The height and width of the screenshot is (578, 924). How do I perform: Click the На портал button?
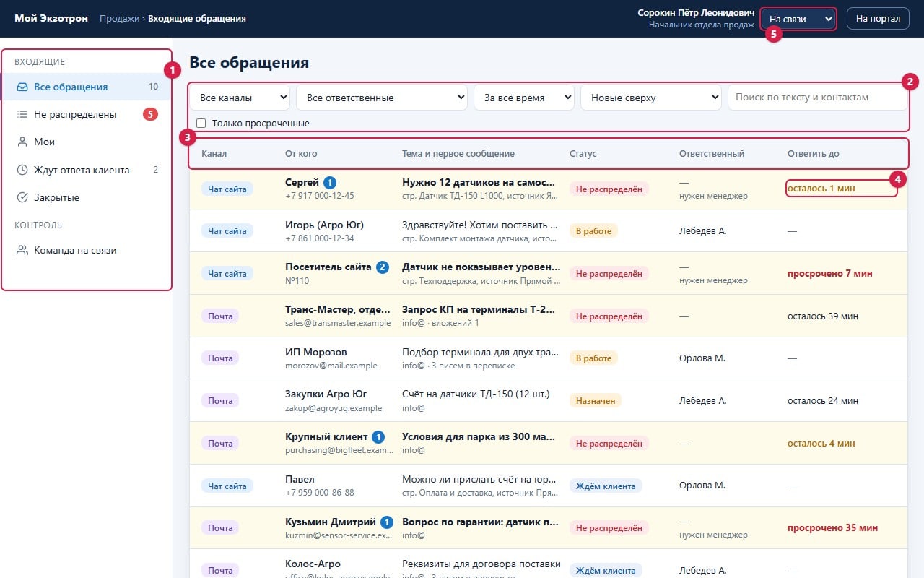pos(878,19)
